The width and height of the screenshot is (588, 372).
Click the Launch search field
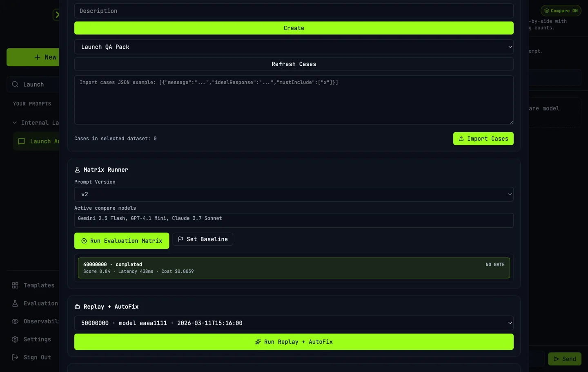33,84
